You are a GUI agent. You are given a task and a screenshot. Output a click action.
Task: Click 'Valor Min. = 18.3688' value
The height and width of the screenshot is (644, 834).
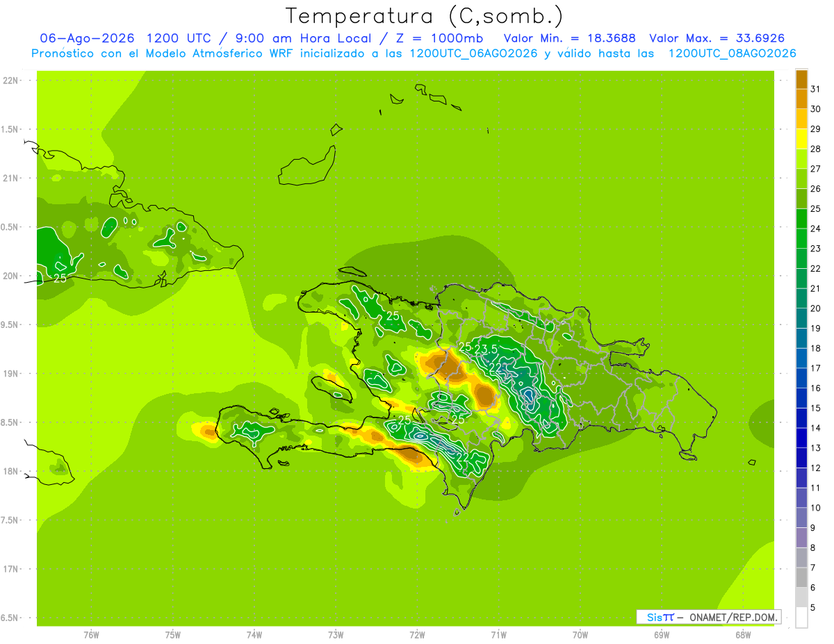pyautogui.click(x=569, y=38)
